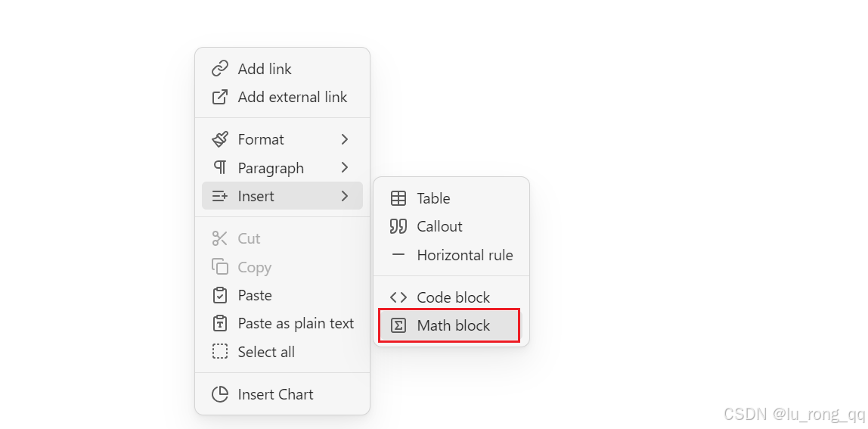
Task: Click the table grid icon
Action: point(398,198)
